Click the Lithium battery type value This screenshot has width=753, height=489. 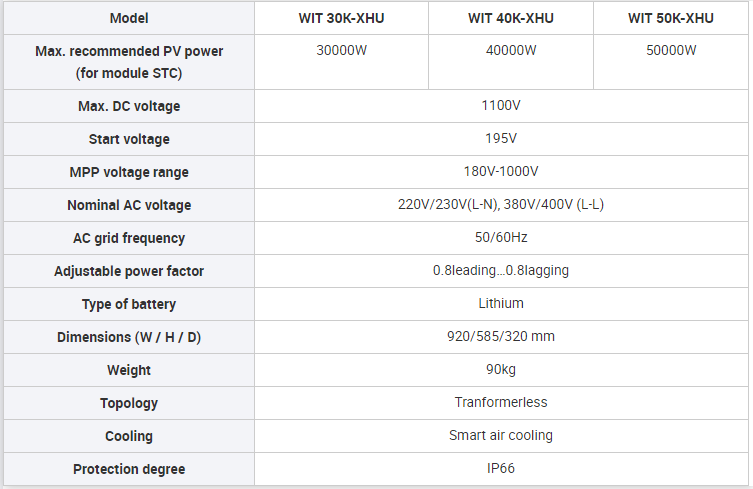click(501, 304)
